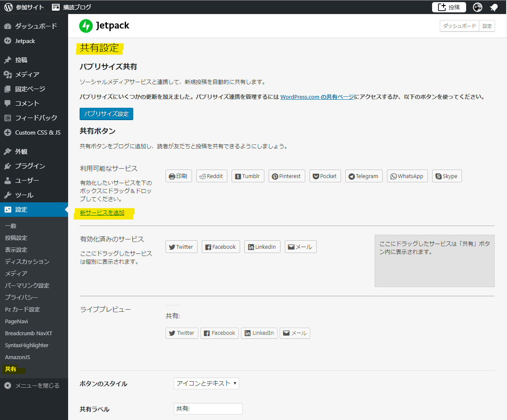Open the ディスカッション submenu item
507x420 pixels.
pyautogui.click(x=27, y=262)
